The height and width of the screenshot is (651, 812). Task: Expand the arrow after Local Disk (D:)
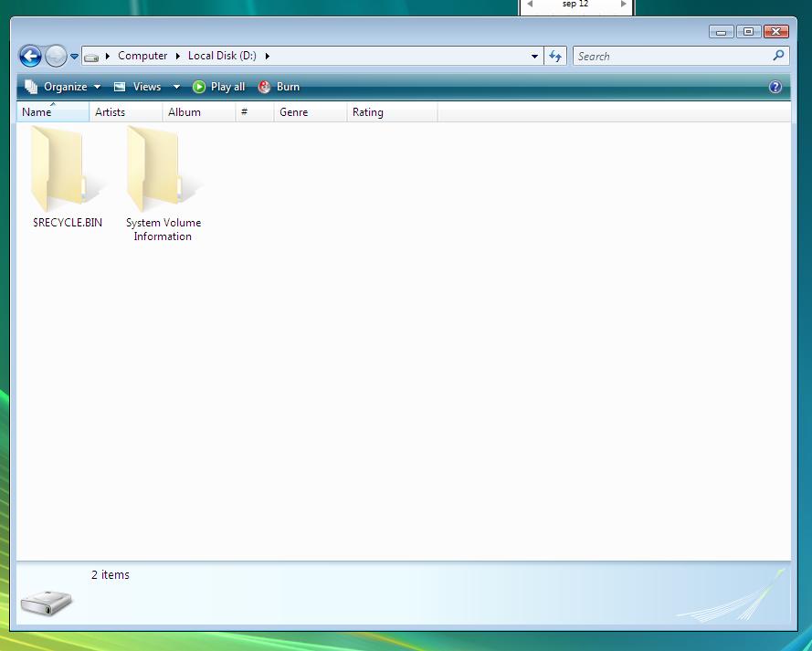[x=268, y=56]
